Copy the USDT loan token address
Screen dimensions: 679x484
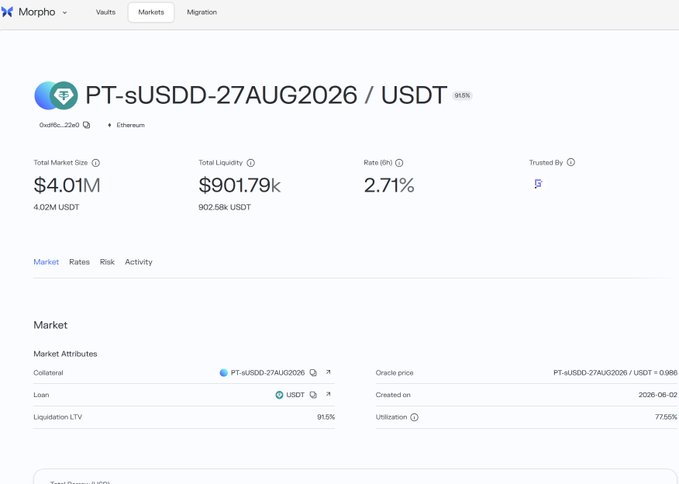tap(313, 395)
